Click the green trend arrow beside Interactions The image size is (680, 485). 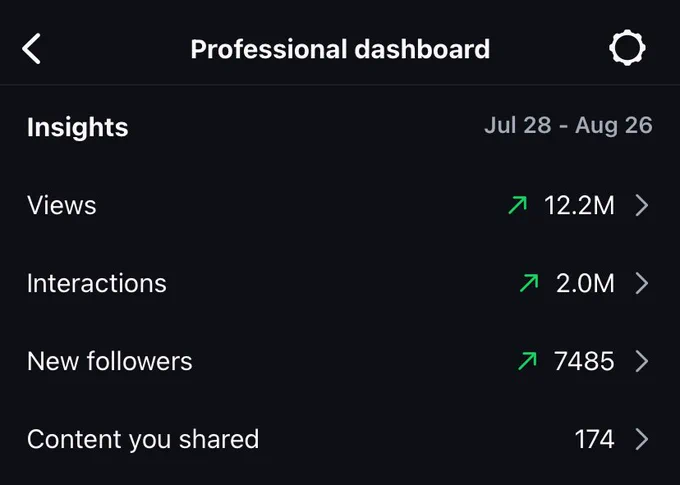(529, 283)
